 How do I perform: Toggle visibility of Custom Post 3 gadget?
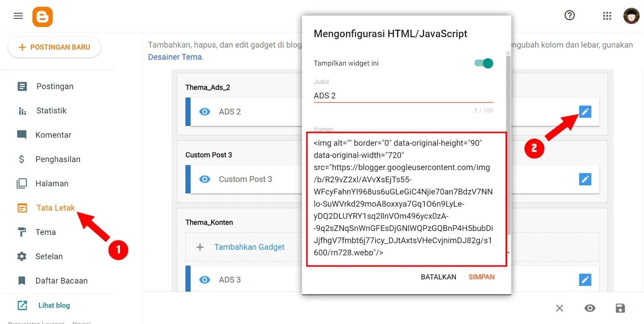point(205,179)
